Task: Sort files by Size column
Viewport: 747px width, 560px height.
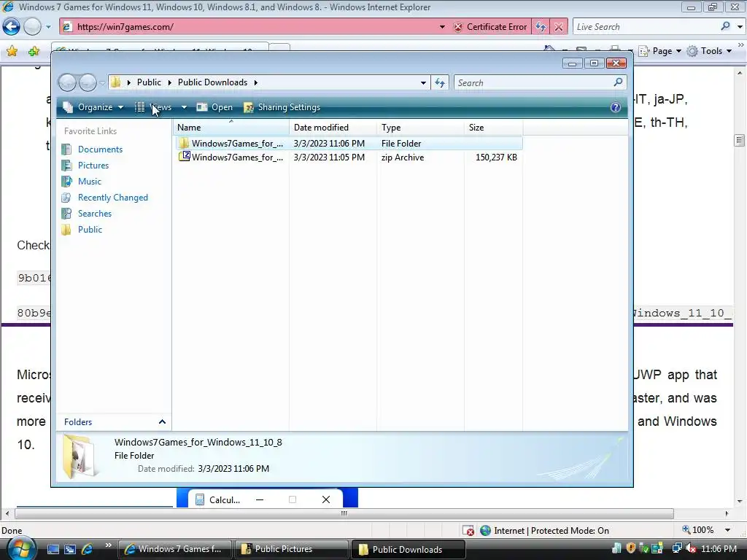Action: (494, 128)
